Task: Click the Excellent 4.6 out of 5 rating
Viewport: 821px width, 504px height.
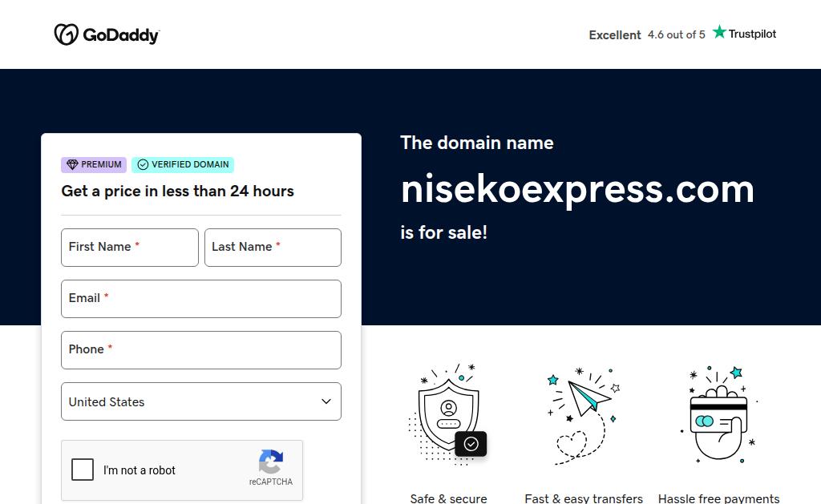Action: pyautogui.click(x=647, y=34)
